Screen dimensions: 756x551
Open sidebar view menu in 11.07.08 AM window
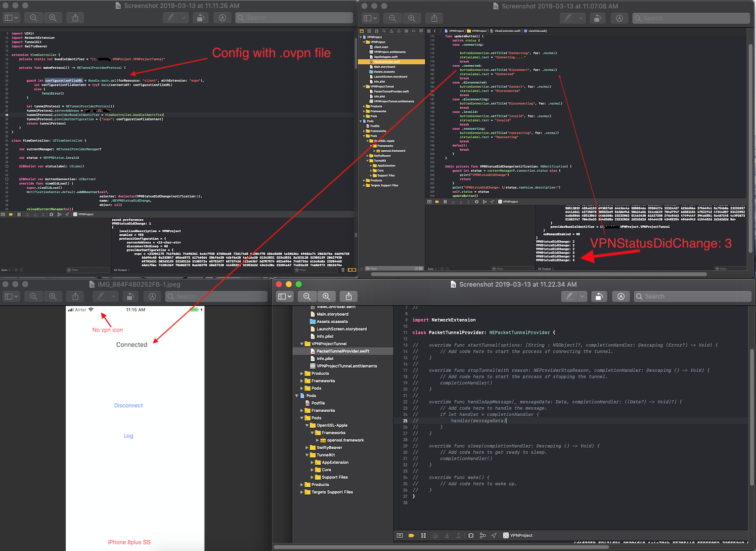pos(370,18)
